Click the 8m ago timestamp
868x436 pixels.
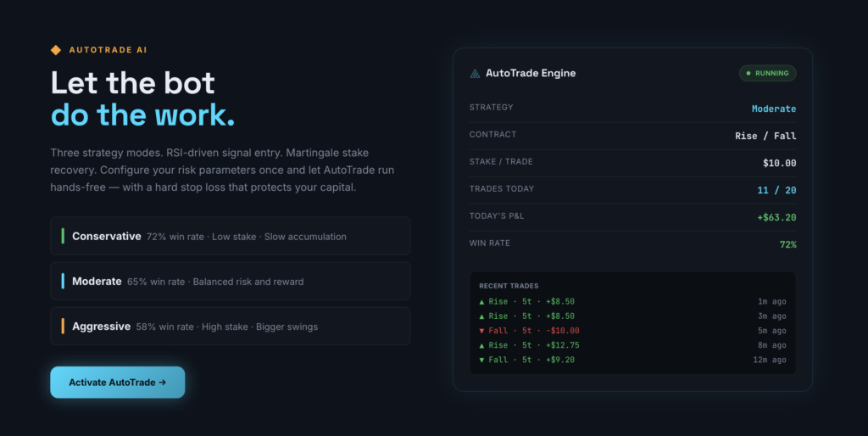(x=771, y=344)
